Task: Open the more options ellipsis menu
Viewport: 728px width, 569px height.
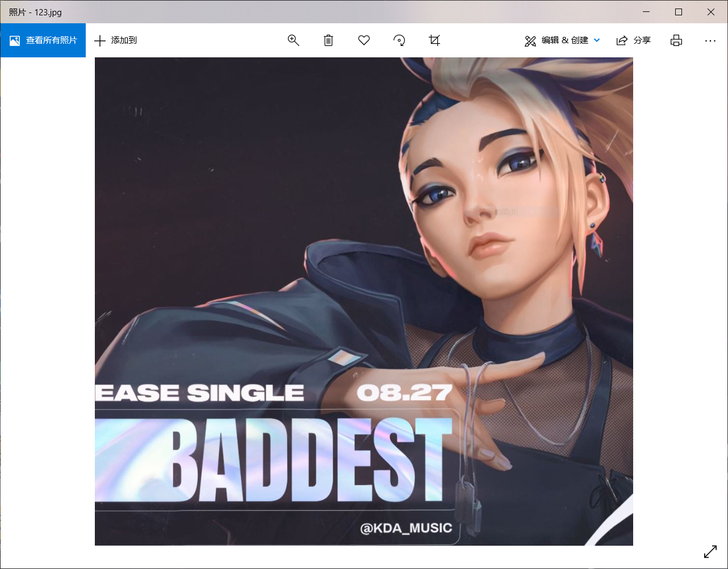Action: pos(710,40)
